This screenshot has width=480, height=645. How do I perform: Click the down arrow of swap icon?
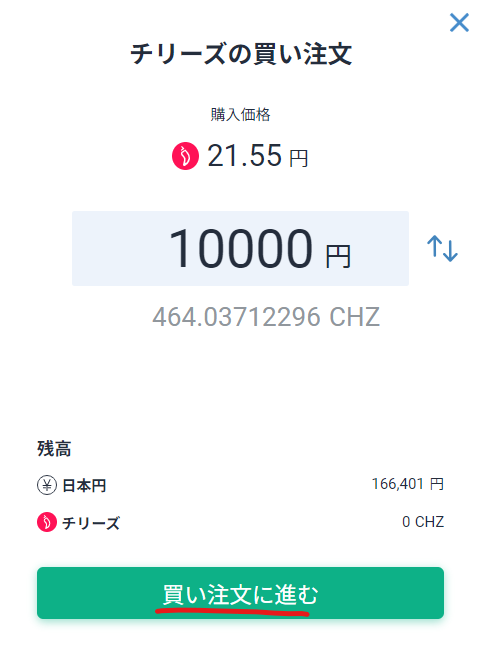[x=451, y=250]
